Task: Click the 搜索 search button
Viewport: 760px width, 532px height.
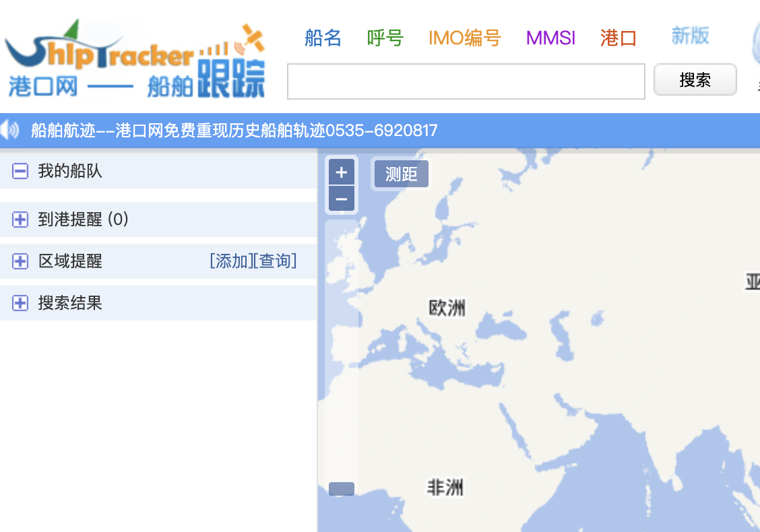Action: (x=695, y=79)
